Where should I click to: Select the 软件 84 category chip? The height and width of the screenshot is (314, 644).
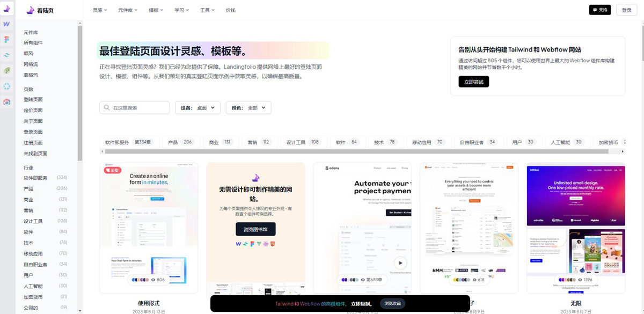tap(347, 142)
